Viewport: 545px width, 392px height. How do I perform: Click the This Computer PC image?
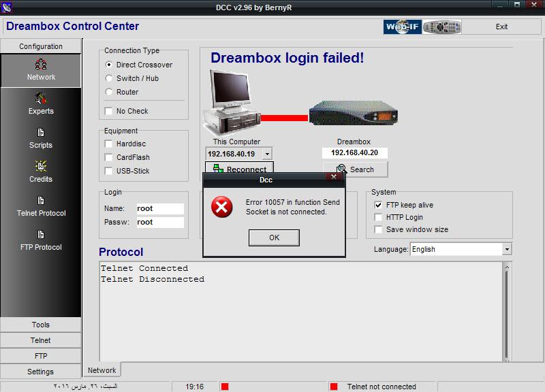click(x=231, y=103)
